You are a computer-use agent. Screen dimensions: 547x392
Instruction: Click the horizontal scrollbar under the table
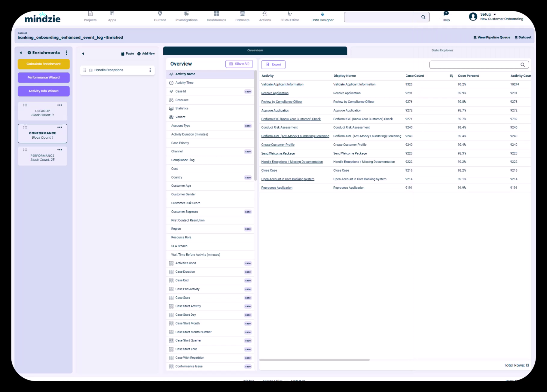(x=314, y=360)
